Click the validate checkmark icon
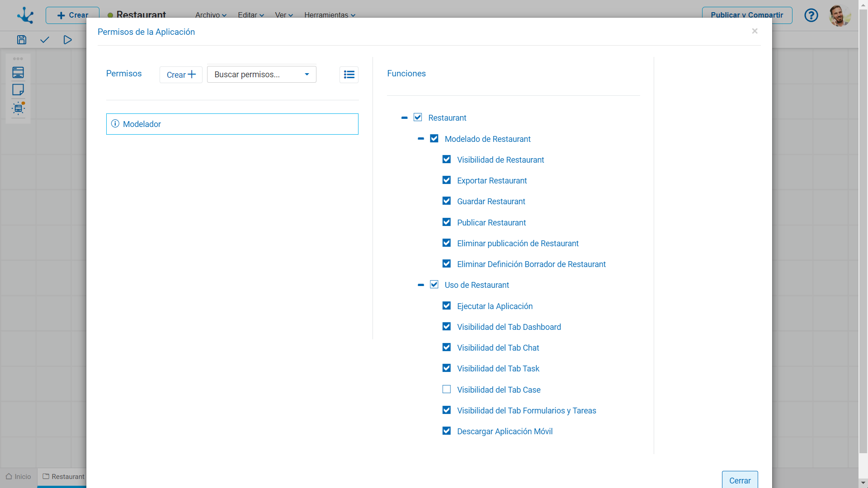 44,40
